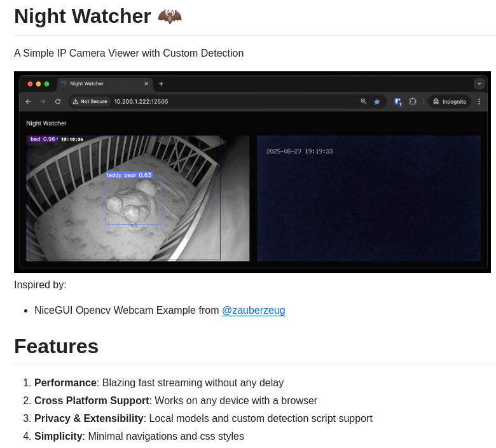Click the 'Not Secure' warning badge
The width and height of the screenshot is (496, 448).
[x=90, y=102]
